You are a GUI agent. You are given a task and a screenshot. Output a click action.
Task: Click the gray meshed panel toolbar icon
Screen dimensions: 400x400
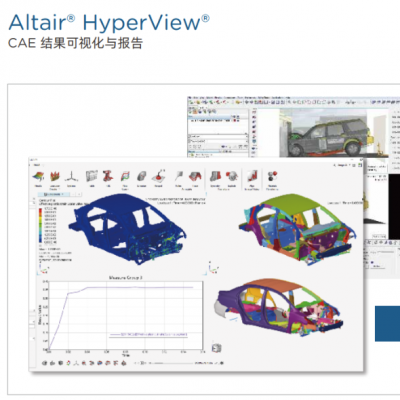92,176
